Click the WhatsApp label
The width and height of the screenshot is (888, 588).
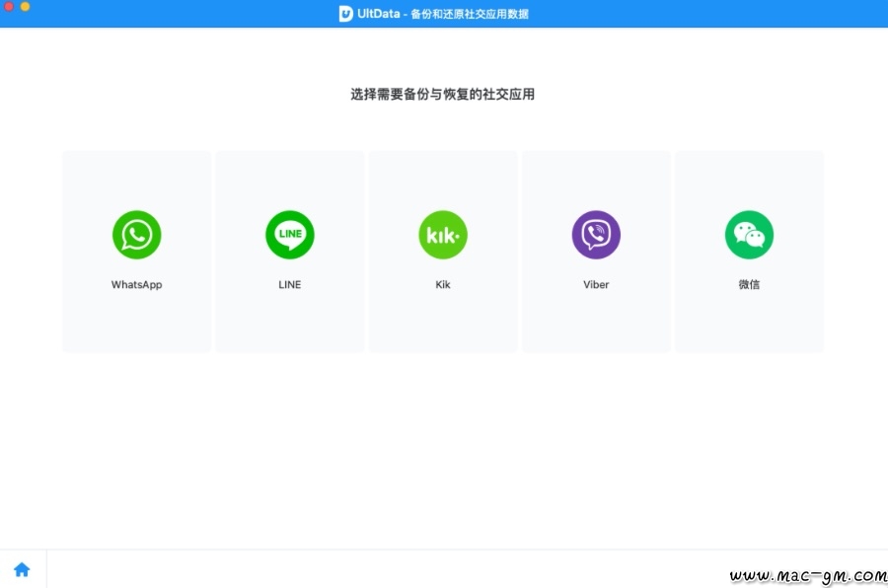pyautogui.click(x=136, y=284)
